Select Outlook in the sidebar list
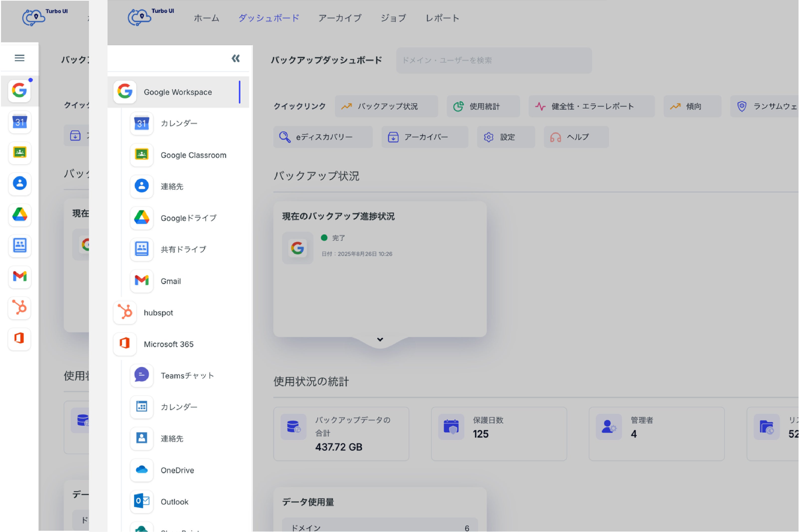The image size is (799, 532). [174, 502]
